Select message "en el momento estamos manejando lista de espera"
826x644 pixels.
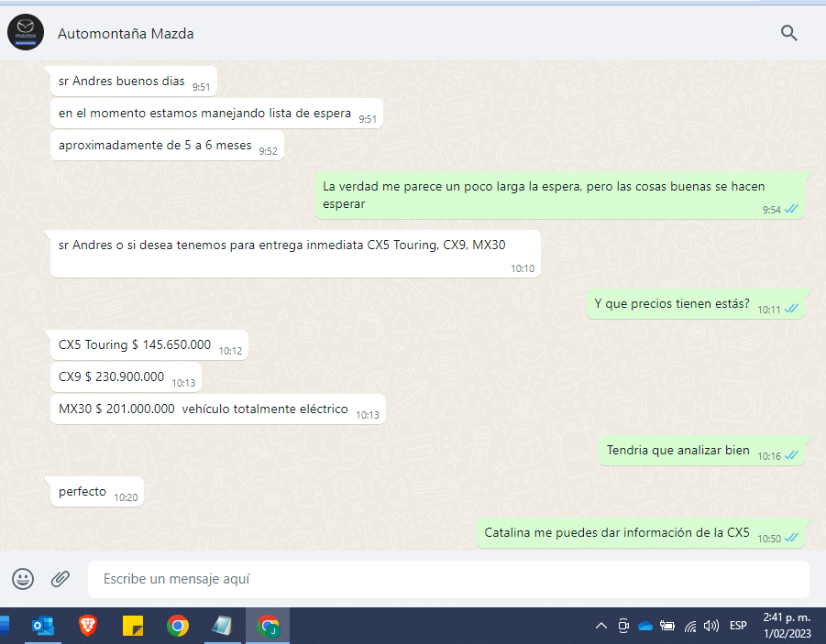tap(216, 114)
